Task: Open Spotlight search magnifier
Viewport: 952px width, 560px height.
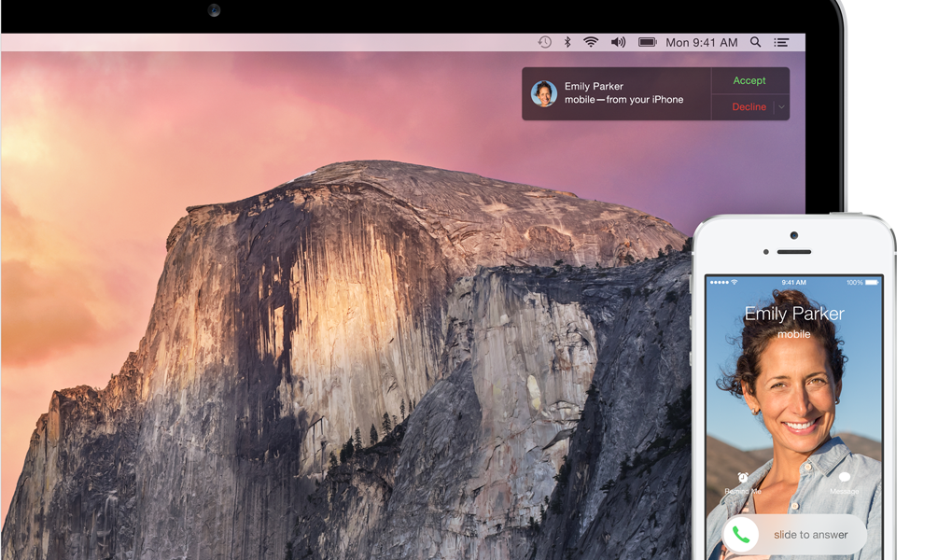Action: click(756, 42)
